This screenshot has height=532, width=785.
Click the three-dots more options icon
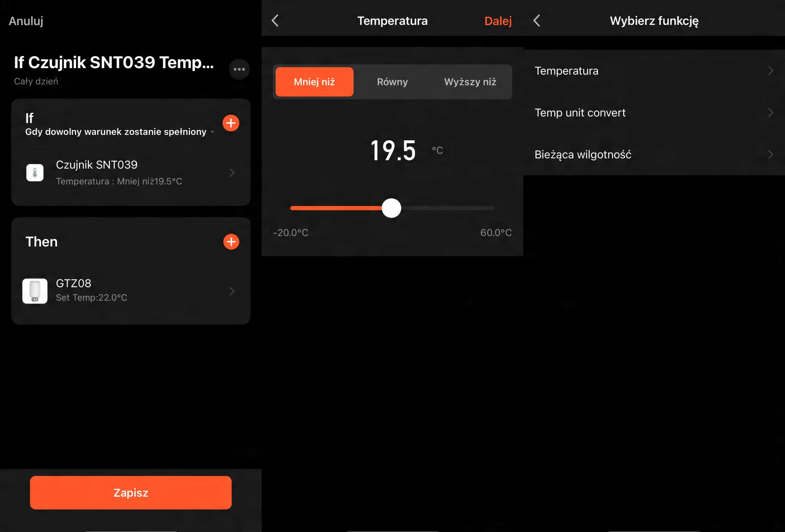tap(239, 69)
